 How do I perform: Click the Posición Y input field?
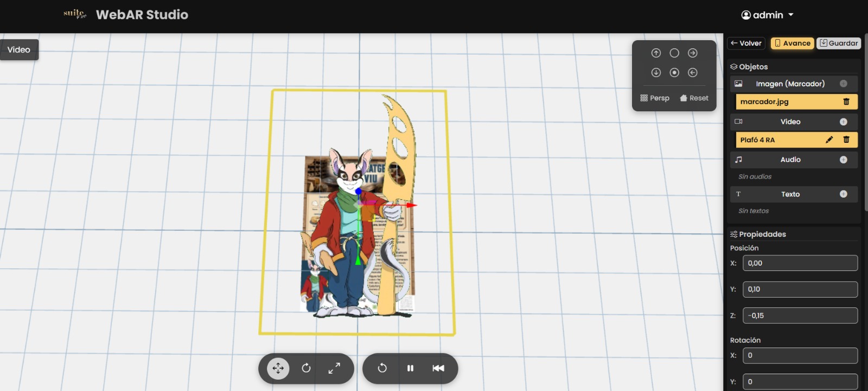coord(800,289)
